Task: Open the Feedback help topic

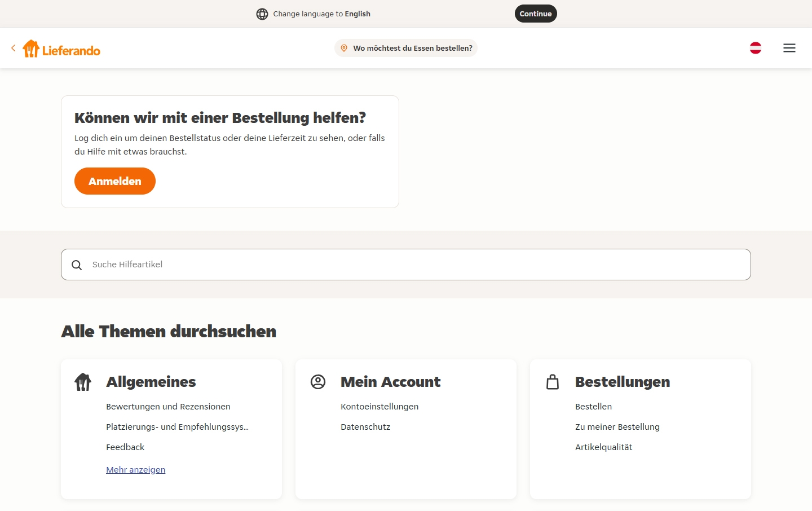Action: [x=125, y=447]
